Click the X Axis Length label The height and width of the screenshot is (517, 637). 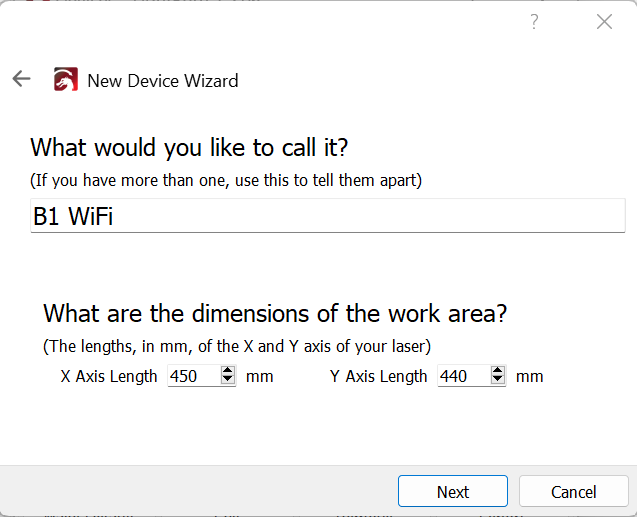(109, 376)
